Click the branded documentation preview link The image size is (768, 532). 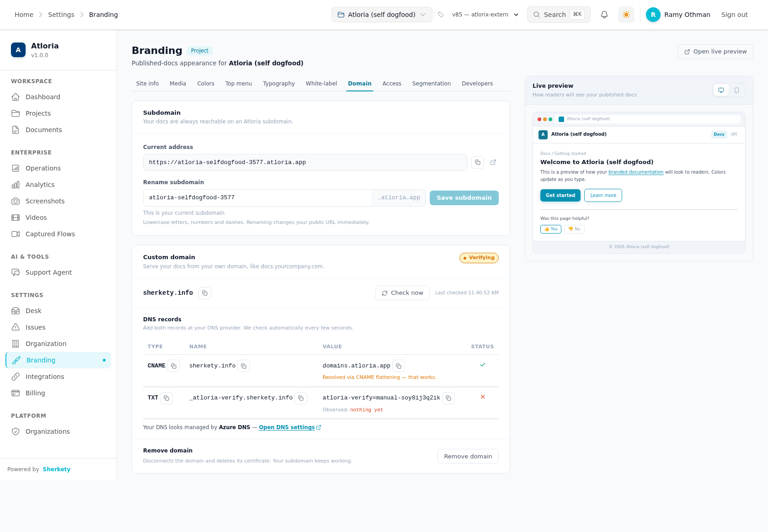point(636,172)
